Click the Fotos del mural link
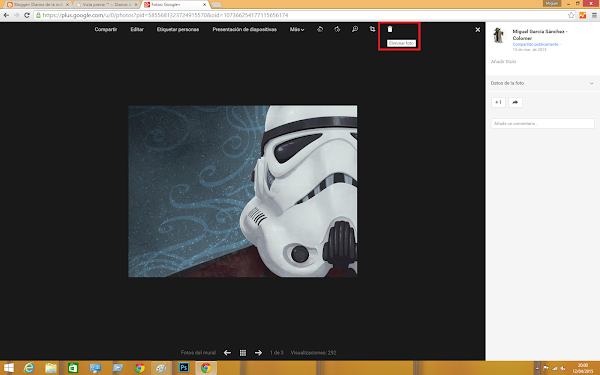The height and width of the screenshot is (375, 600). [x=198, y=352]
